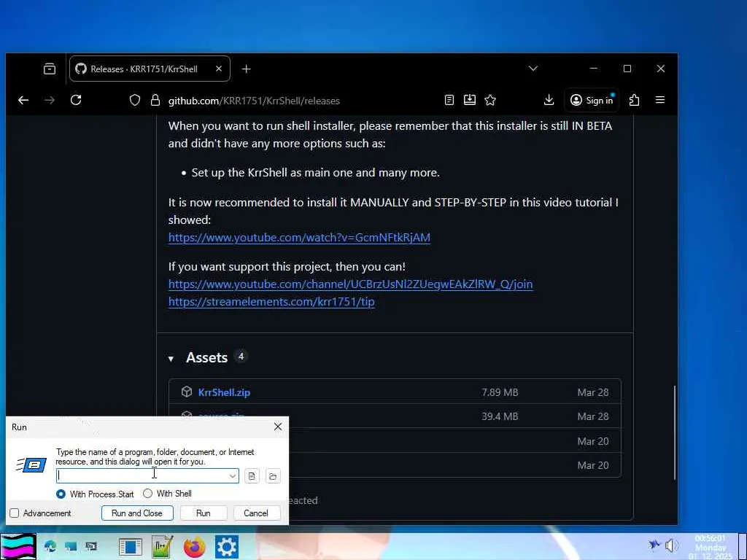List all tabs dropdown chevron
747x560 pixels.
(533, 69)
